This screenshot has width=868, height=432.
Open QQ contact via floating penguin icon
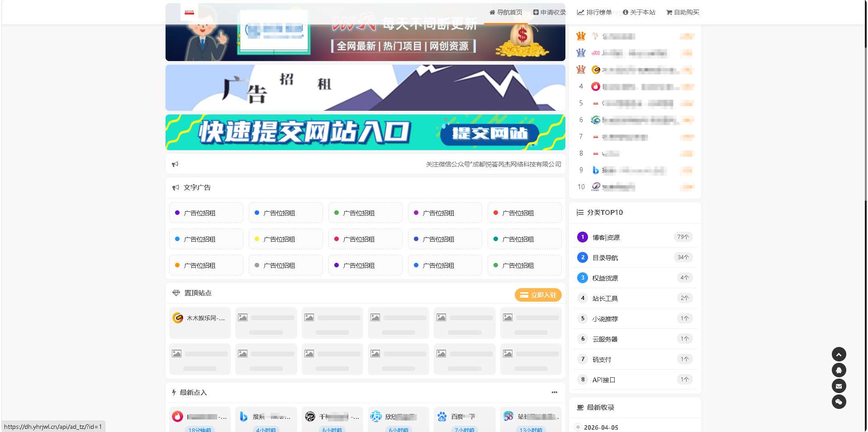(839, 370)
